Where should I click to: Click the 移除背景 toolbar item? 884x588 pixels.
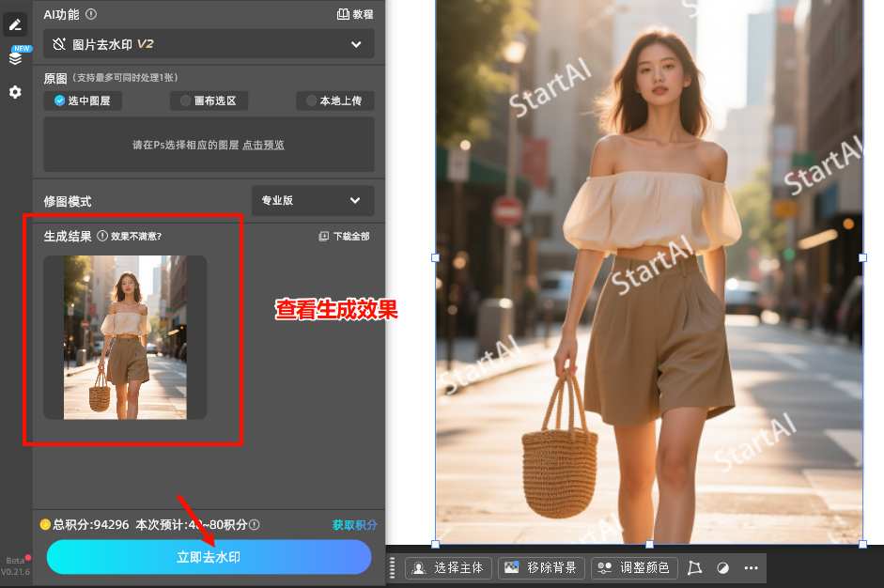pos(540,568)
